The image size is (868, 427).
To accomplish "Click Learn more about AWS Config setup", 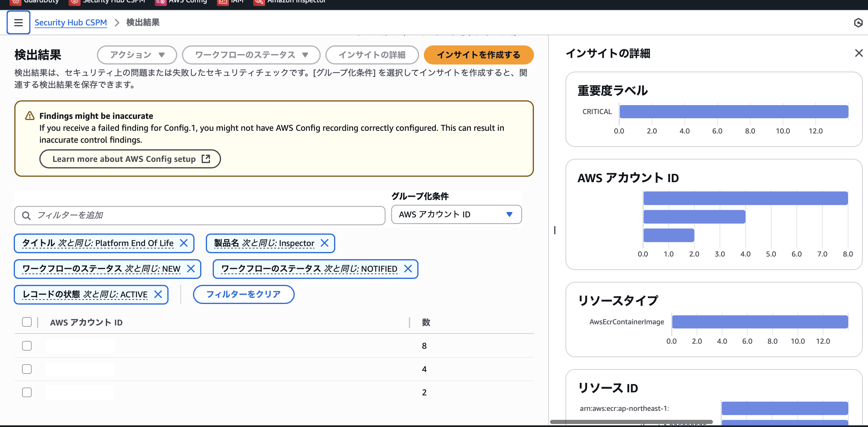I will pos(130,159).
